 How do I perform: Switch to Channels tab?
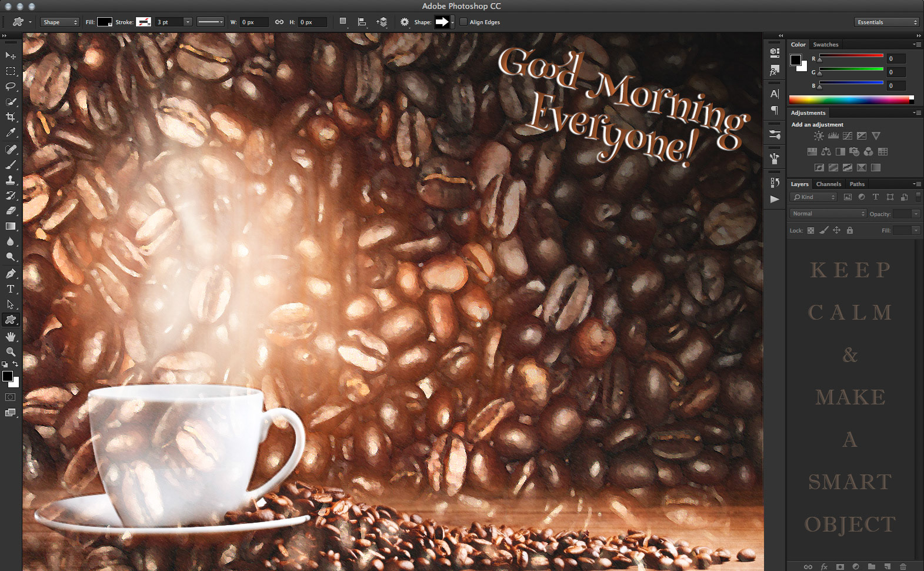(828, 184)
